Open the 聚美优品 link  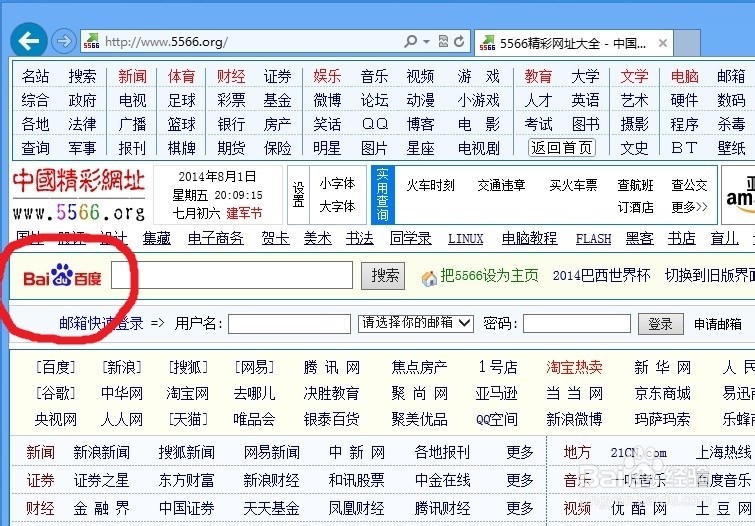coord(419,419)
